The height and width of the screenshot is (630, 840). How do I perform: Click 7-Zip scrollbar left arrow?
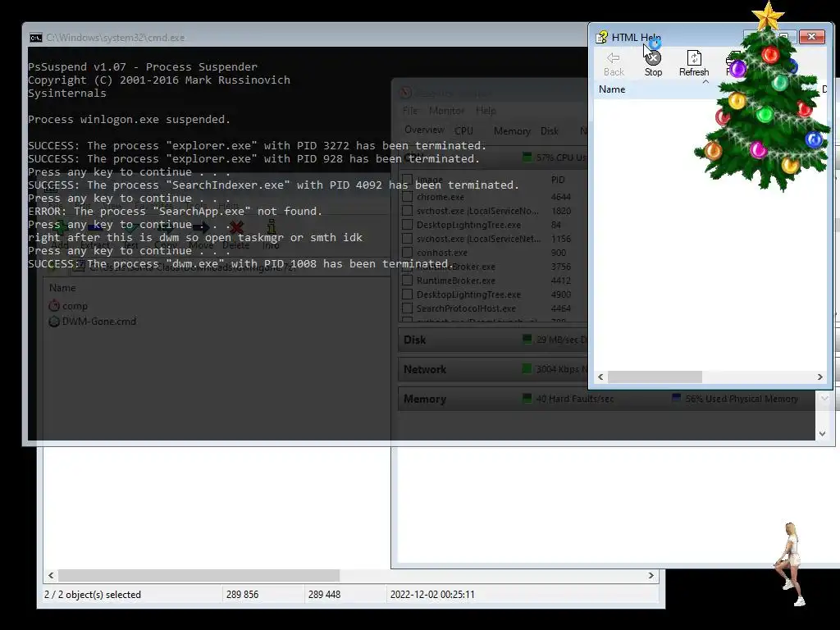51,575
